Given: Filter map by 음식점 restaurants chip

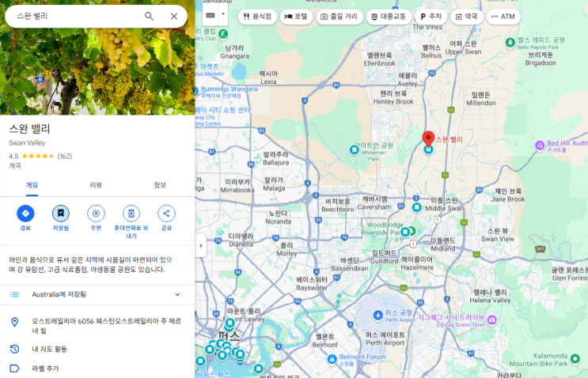Looking at the screenshot, I should pyautogui.click(x=258, y=17).
